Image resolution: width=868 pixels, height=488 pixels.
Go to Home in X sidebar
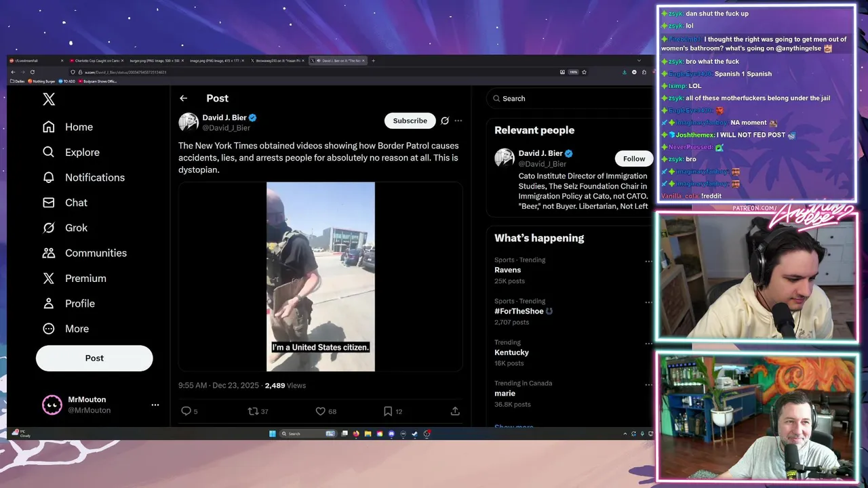[x=68, y=127]
